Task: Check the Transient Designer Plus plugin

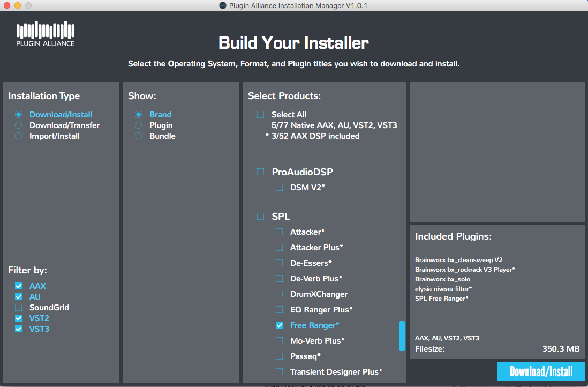Action: tap(280, 372)
